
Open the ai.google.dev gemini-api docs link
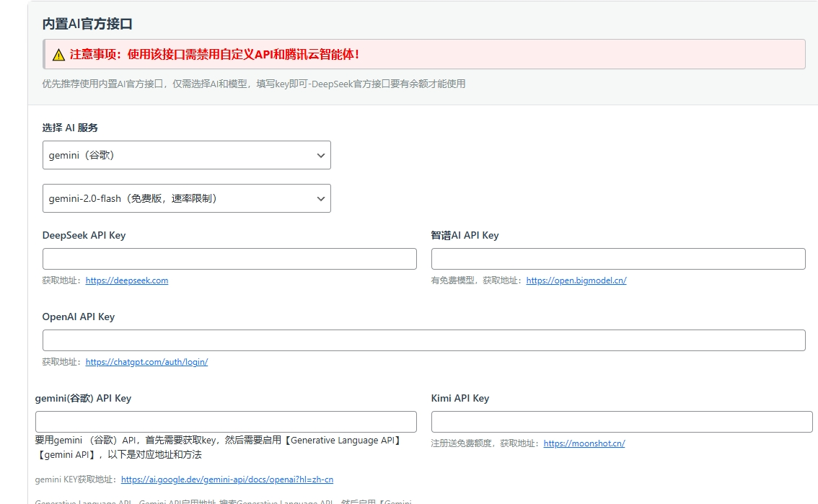[x=227, y=479]
